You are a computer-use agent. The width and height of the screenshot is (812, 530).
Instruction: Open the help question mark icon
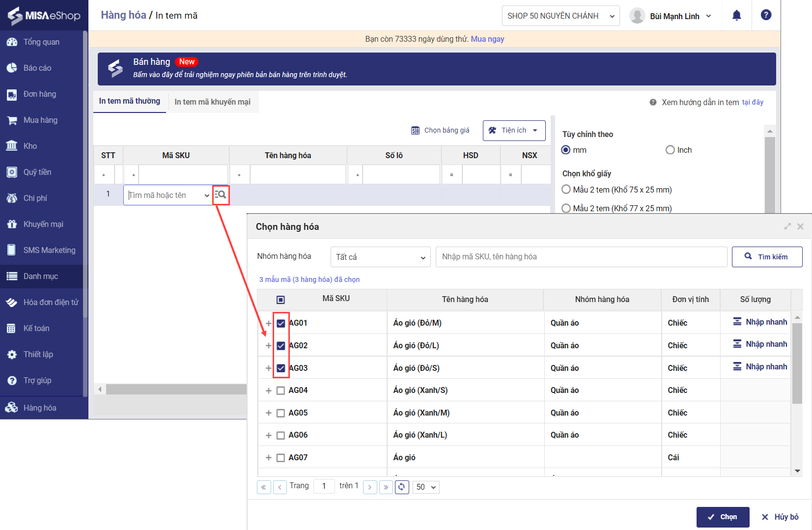tap(766, 15)
